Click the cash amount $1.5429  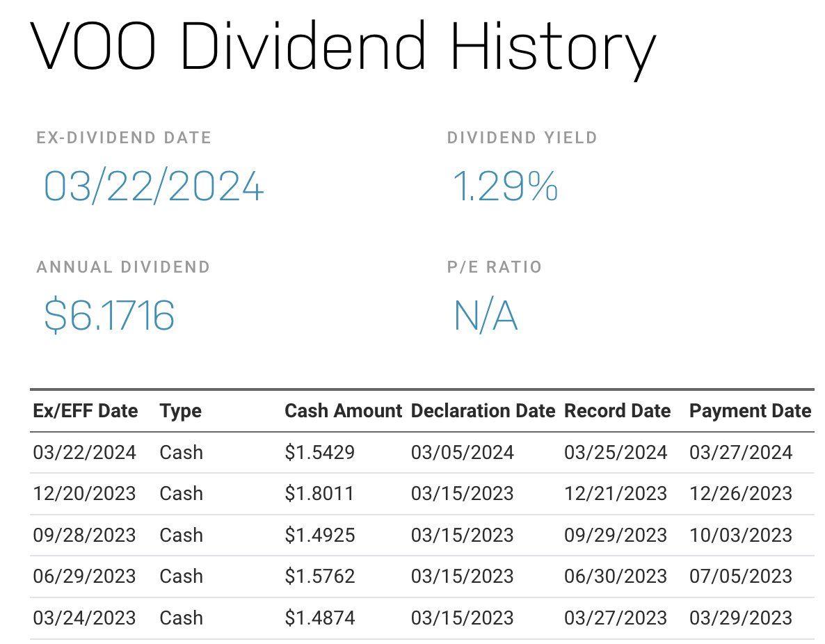coord(320,453)
